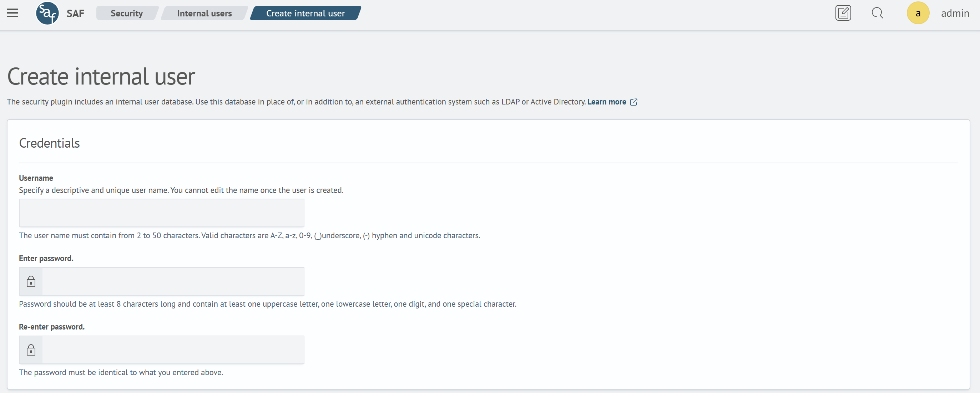Viewport: 980px width, 393px height.
Task: Open Learn more via the external link icon
Action: coord(634,102)
